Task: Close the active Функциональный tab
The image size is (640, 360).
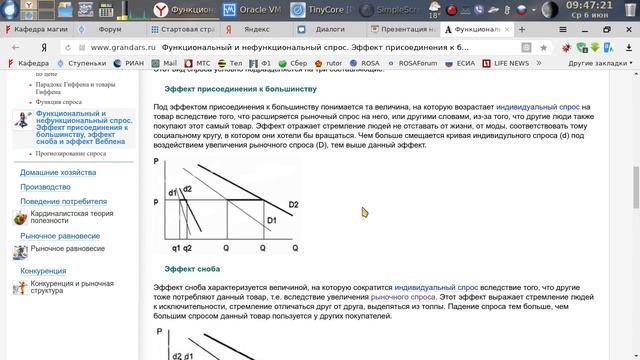Action: coord(507,29)
